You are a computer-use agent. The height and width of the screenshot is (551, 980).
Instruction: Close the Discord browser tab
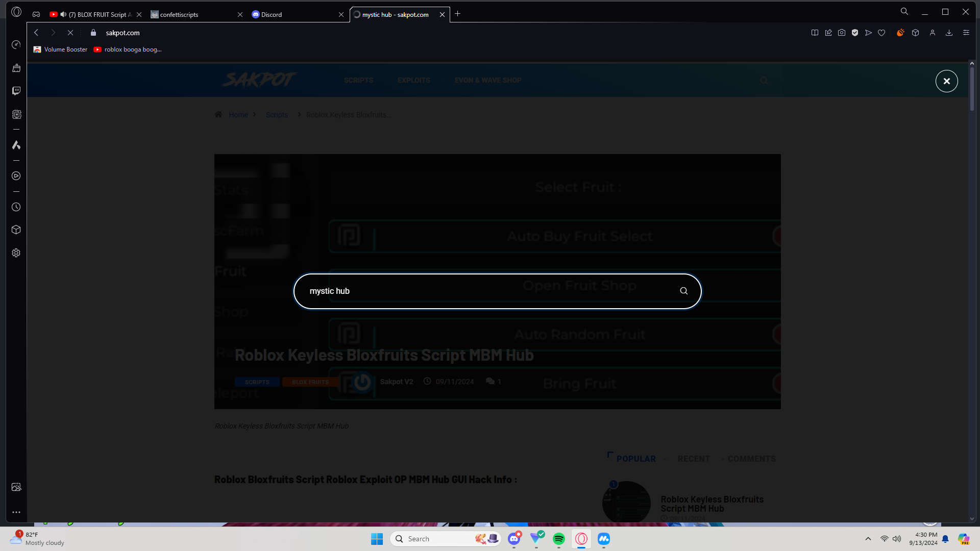click(341, 15)
